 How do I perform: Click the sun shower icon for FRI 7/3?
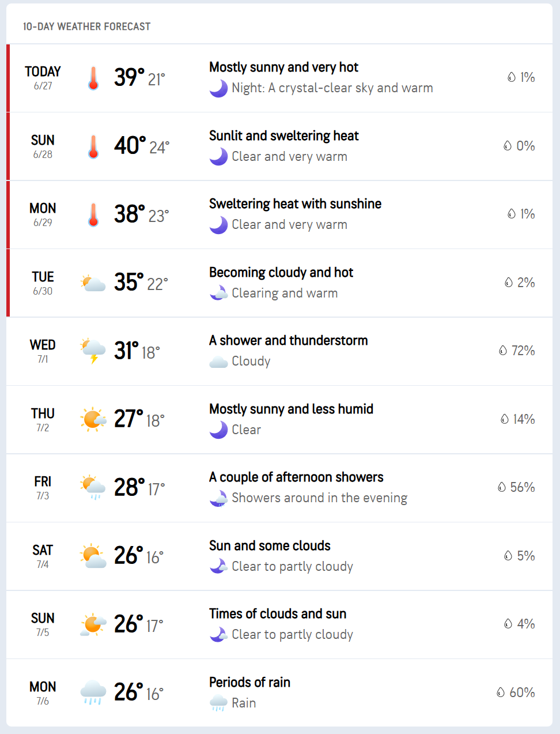93,488
